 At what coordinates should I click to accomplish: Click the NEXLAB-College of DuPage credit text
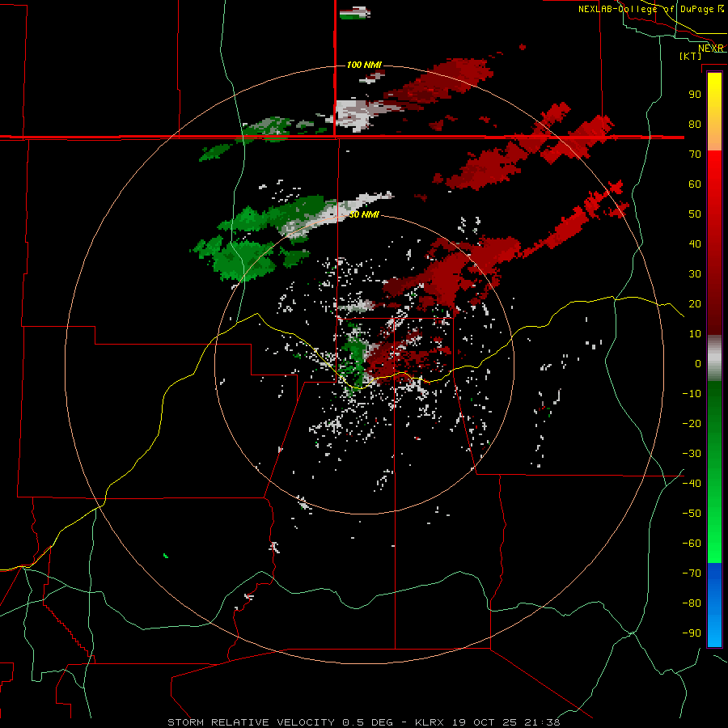coord(645,9)
